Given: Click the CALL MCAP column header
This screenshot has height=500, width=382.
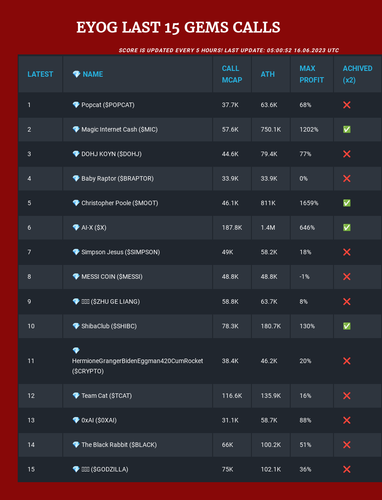Looking at the screenshot, I should pyautogui.click(x=232, y=74).
